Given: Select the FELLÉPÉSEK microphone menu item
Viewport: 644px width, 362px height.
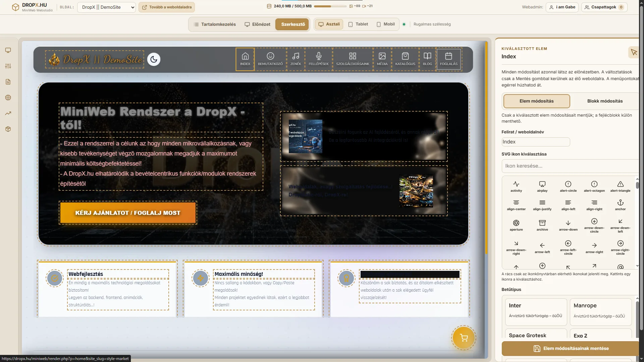Looking at the screenshot, I should (319, 59).
